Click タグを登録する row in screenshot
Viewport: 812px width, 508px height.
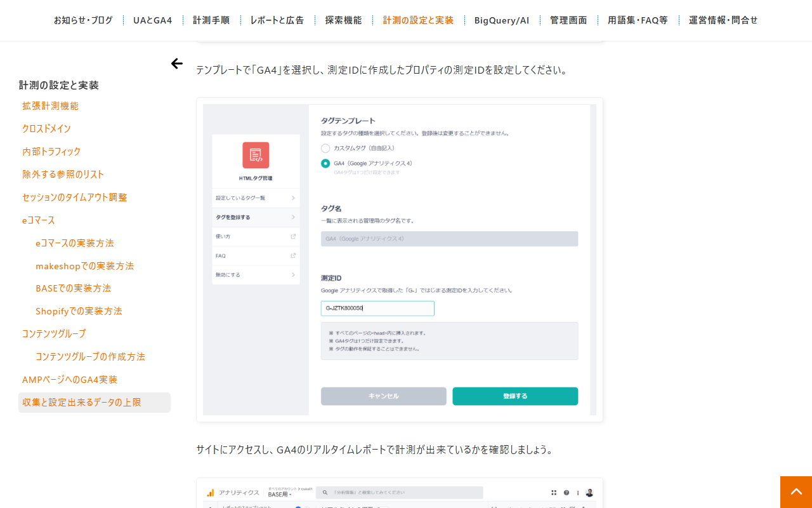[x=256, y=217]
